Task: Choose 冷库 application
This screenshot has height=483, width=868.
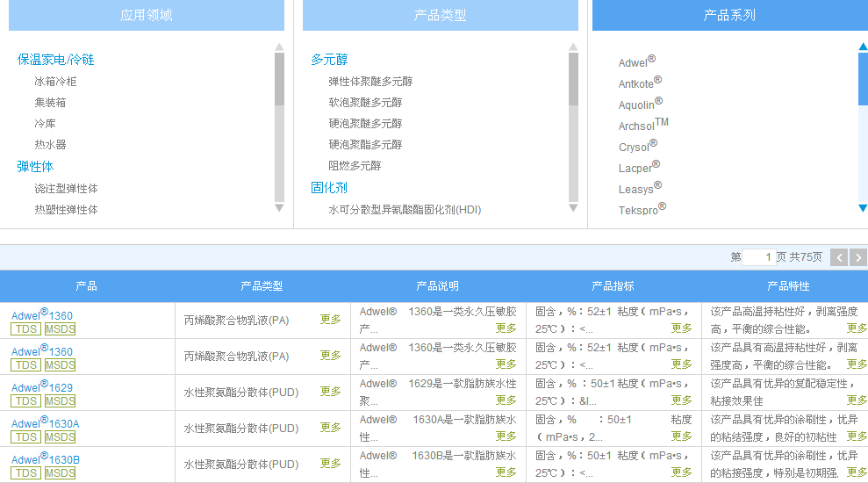Action: point(45,124)
